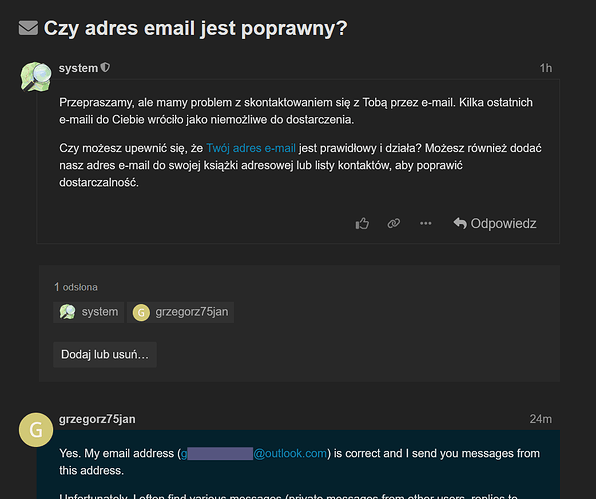
Task: Open system user's avatar in first post
Action: [x=36, y=77]
